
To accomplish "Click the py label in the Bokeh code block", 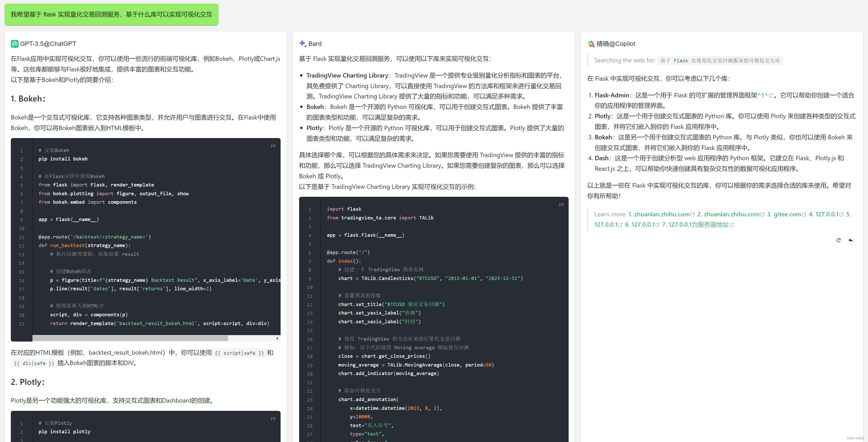I will [273, 146].
